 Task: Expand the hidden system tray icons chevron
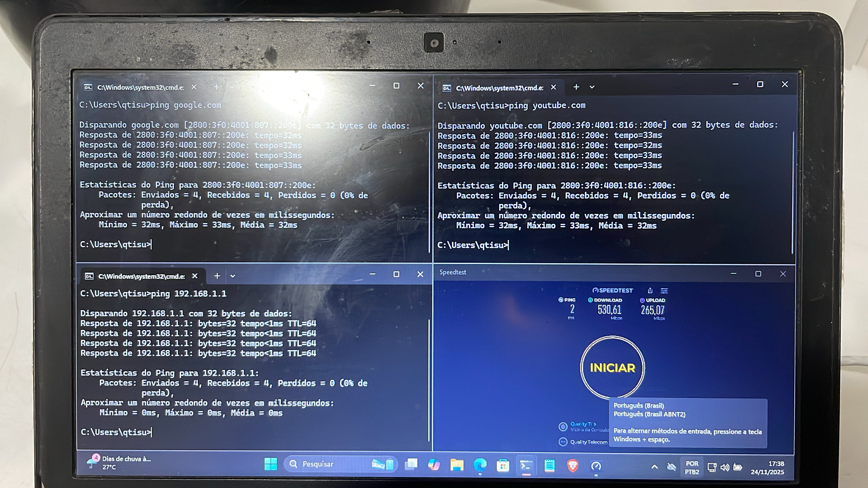point(654,467)
